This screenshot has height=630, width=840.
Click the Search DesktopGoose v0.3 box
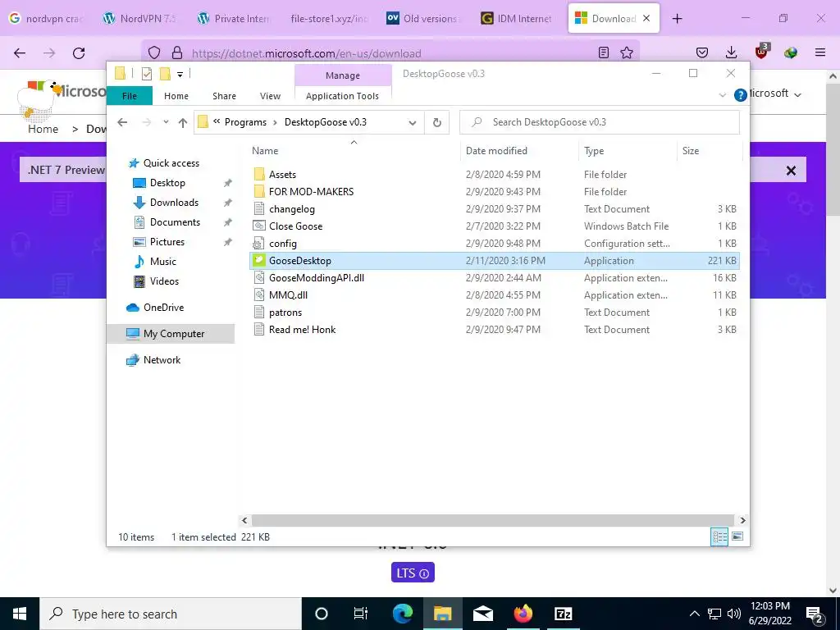600,122
